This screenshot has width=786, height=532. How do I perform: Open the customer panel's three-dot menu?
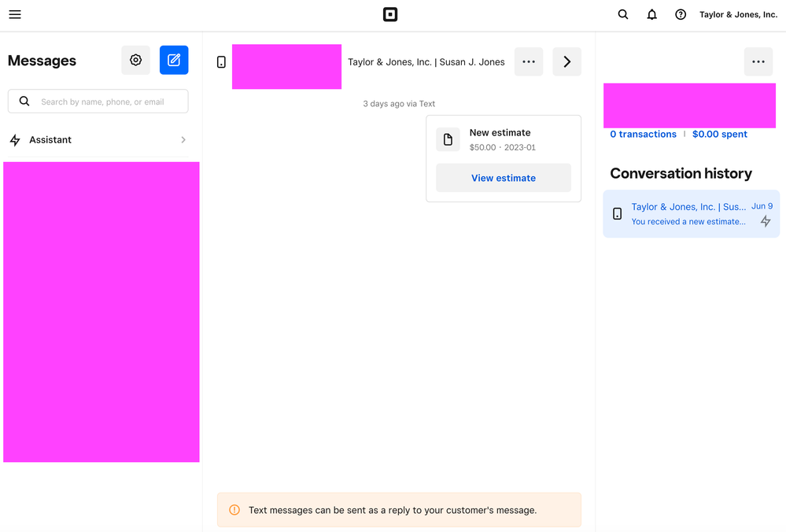[758, 62]
